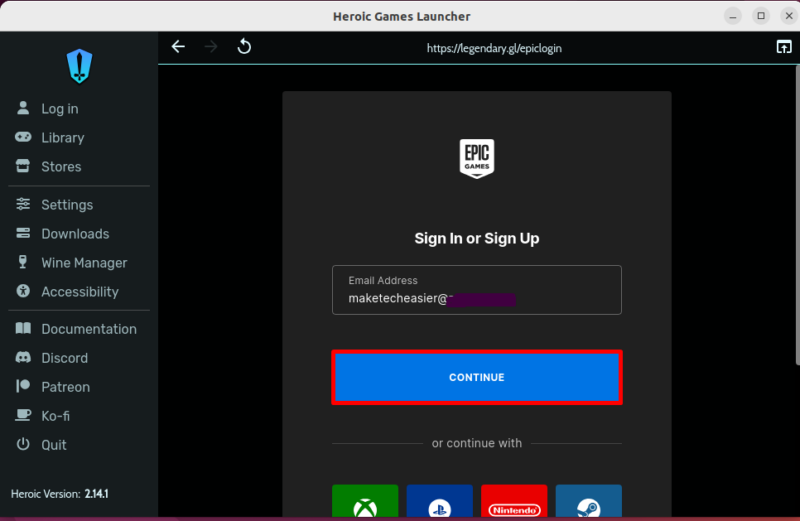Continue with Steam sign-in

588,501
